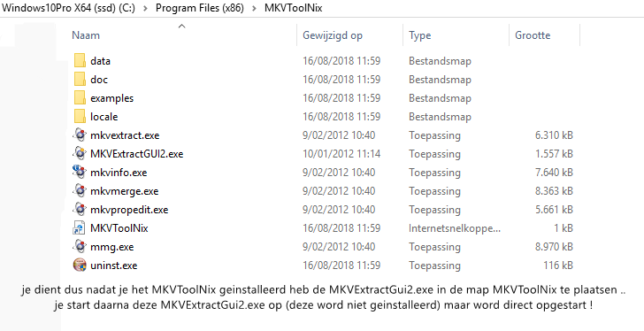Toggle sort arrow above Naam column

click(x=182, y=27)
